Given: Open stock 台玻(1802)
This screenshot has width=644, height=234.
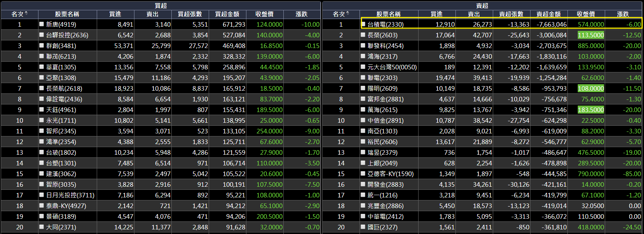Looking at the screenshot, I should click(x=61, y=152).
